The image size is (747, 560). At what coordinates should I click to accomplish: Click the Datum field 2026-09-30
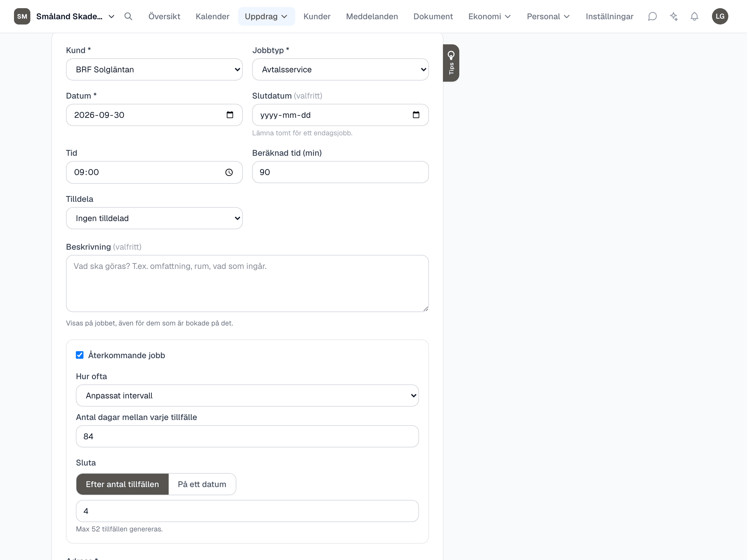(x=154, y=115)
